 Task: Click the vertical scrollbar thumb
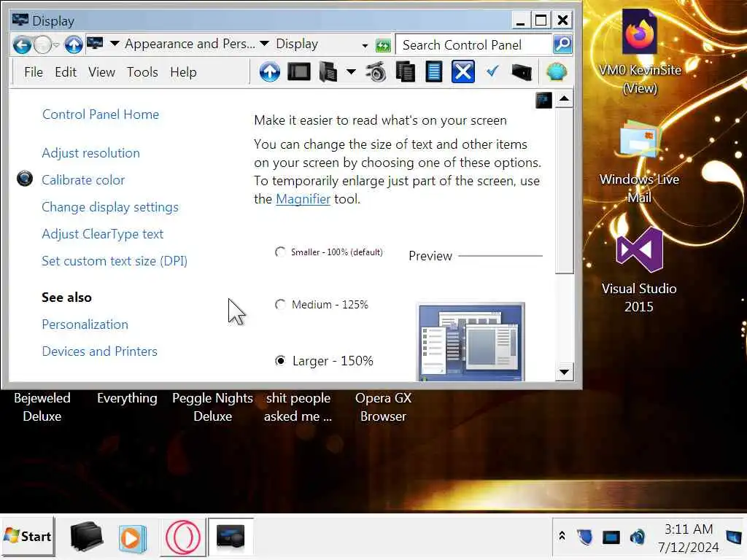coord(564,190)
